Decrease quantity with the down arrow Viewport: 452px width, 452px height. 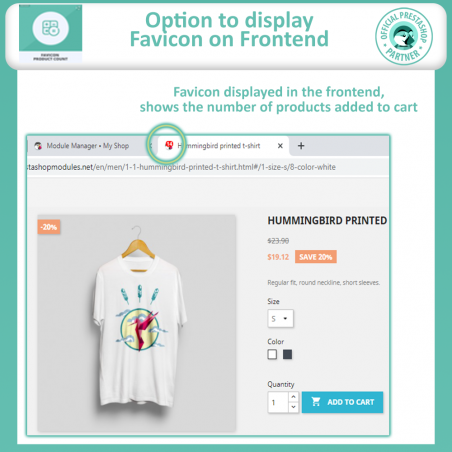(293, 407)
